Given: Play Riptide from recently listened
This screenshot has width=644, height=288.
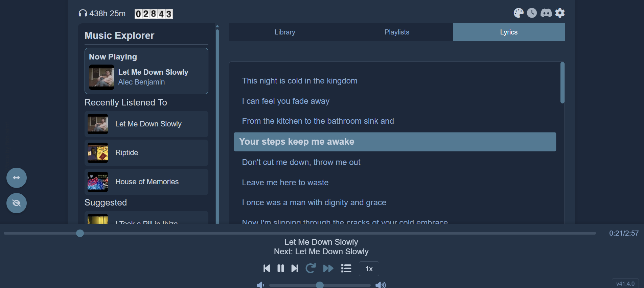Looking at the screenshot, I should (146, 153).
